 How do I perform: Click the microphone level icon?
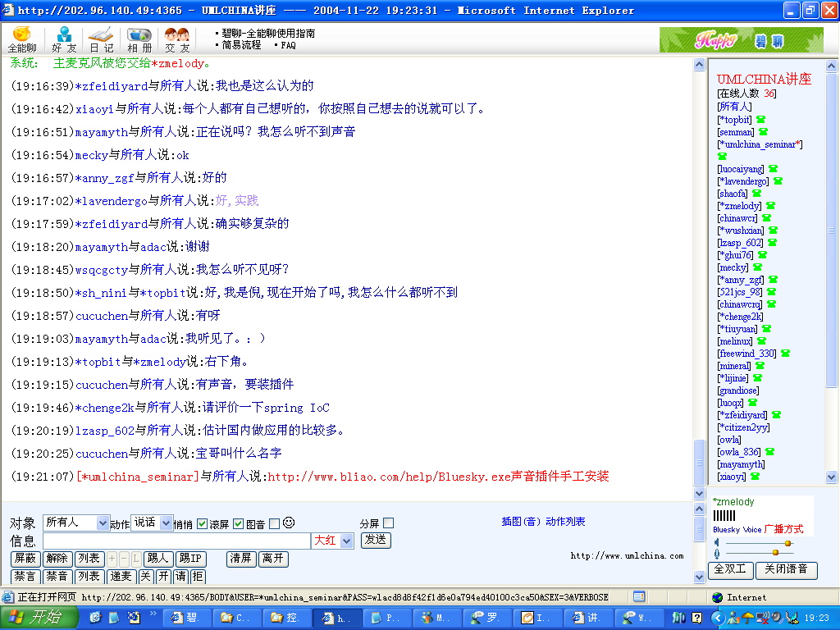pos(717,553)
